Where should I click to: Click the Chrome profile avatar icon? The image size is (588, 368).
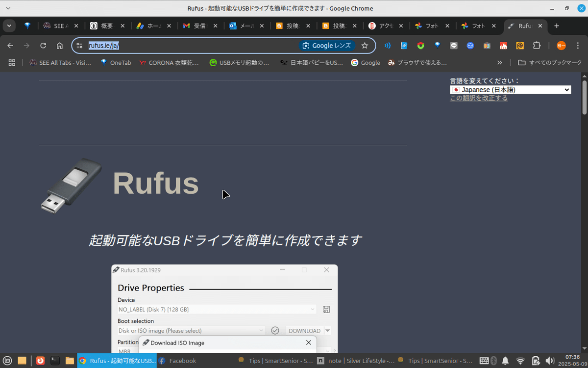click(x=561, y=45)
